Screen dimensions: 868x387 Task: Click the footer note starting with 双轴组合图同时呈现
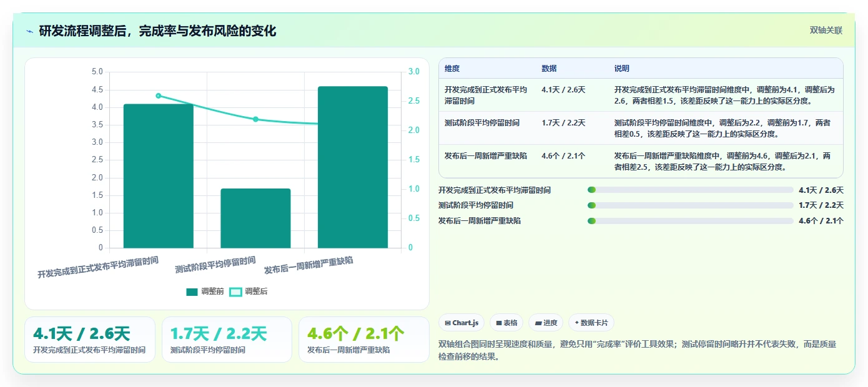(638, 351)
